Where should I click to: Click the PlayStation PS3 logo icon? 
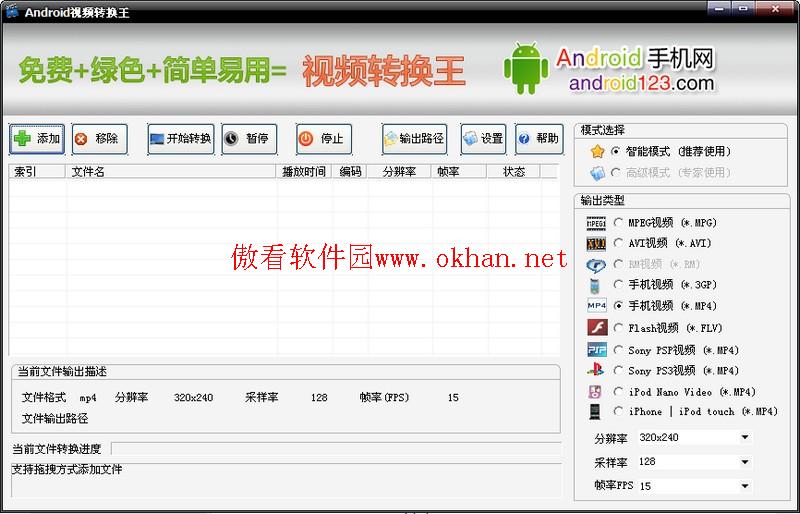click(x=595, y=370)
